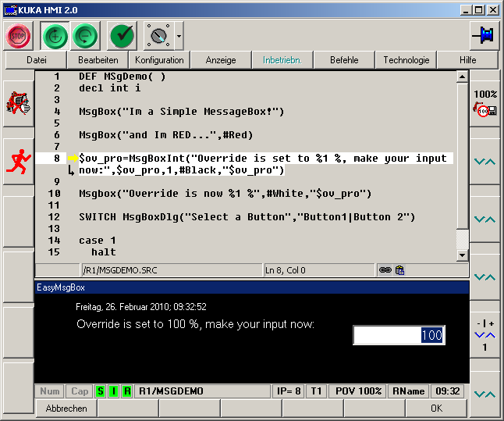Click the green minus rotation button

[x=86, y=36]
